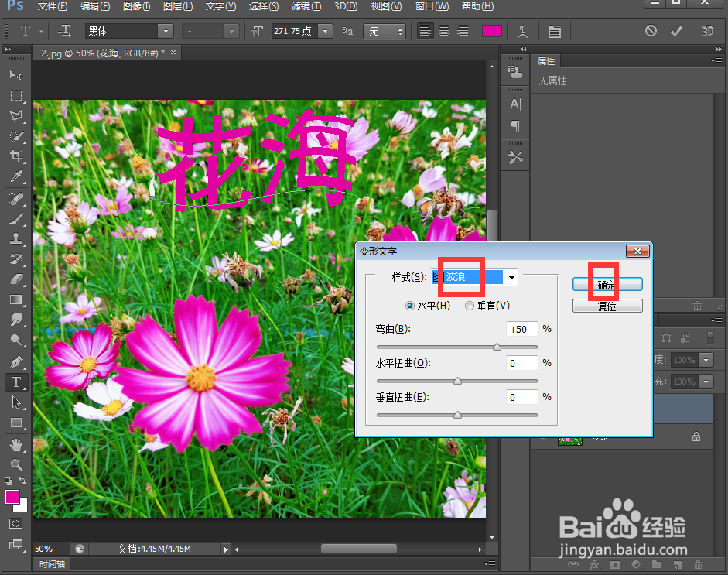Screen dimensions: 728x575
Task: Open Type tool preset picker arrow
Action: (41, 31)
